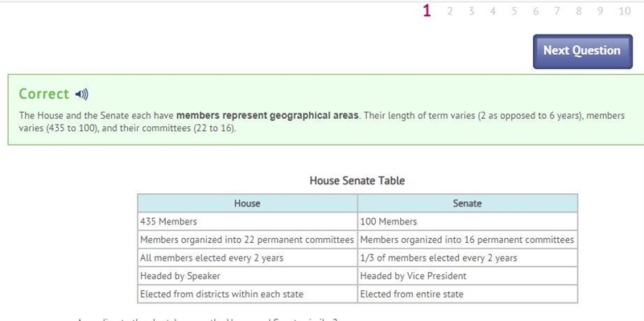The image size is (644, 321).
Task: Click the green 'Correct' heading
Action: 44,94
